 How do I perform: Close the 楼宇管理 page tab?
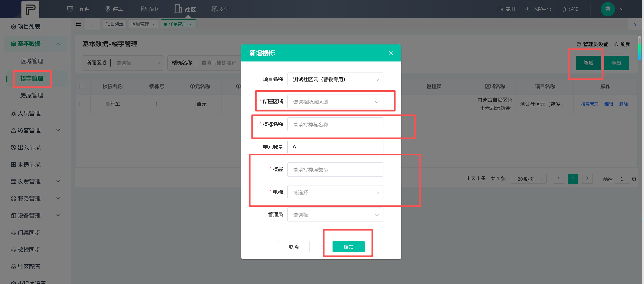click(191, 24)
